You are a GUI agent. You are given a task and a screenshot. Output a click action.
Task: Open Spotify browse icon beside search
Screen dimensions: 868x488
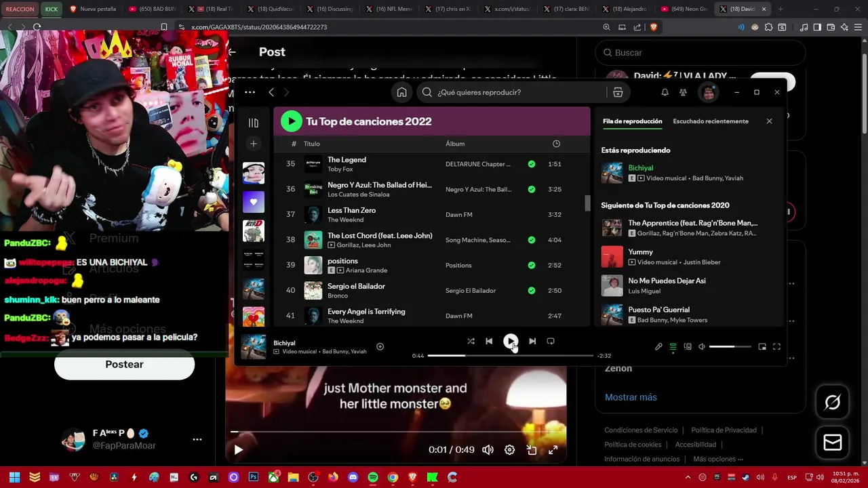(x=618, y=92)
